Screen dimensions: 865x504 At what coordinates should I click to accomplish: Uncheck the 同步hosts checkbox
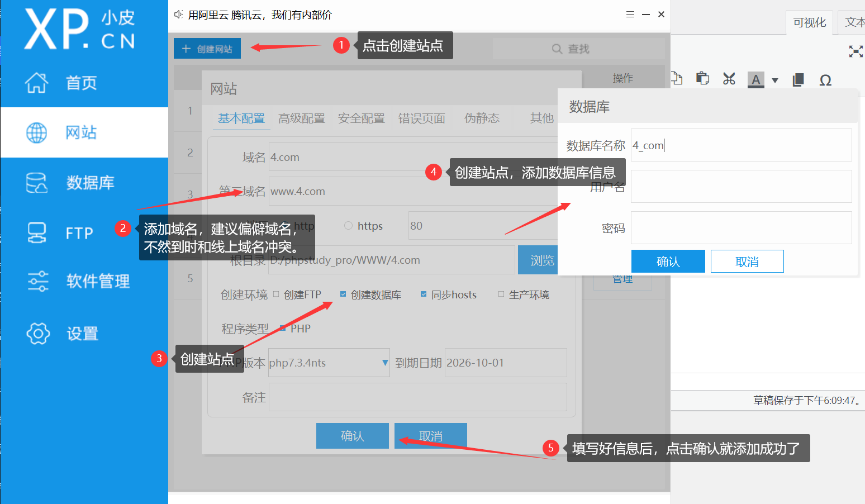(x=424, y=294)
